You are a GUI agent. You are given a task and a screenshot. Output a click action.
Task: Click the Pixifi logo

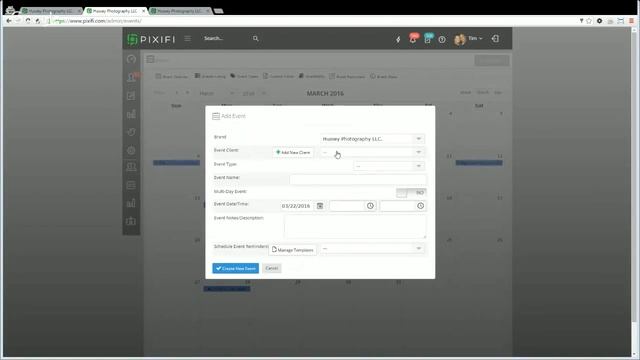pyautogui.click(x=151, y=39)
